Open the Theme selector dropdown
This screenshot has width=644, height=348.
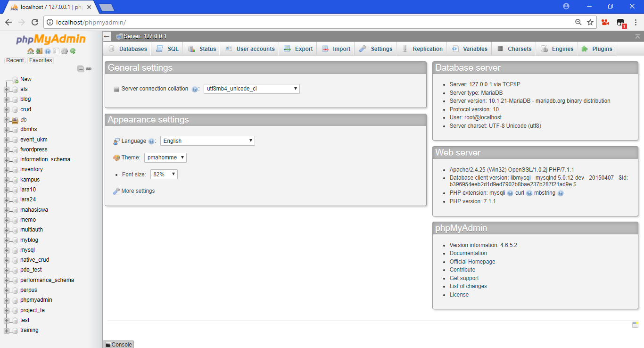coord(165,157)
